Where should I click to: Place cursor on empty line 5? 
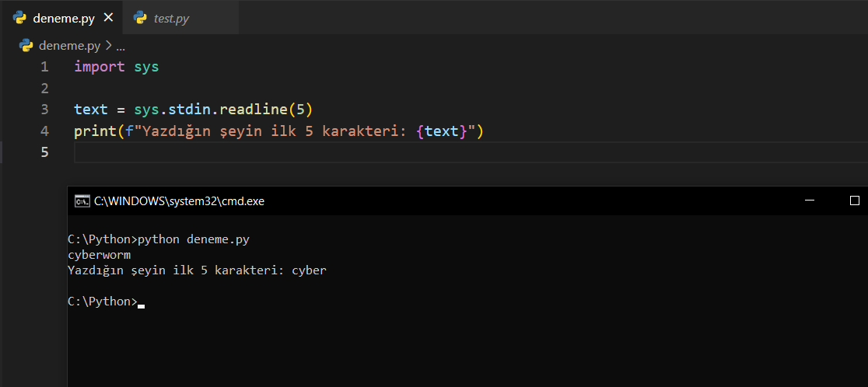point(311,152)
